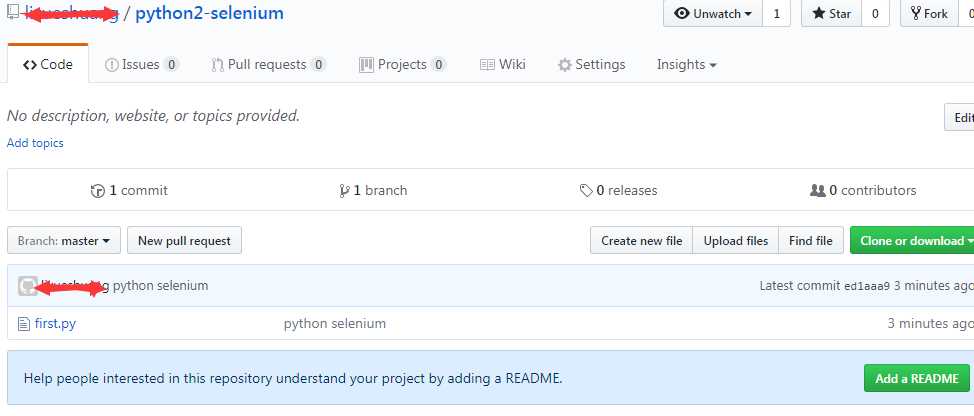Open the Issues tab
Screen dimensions: 974x416
142,65
